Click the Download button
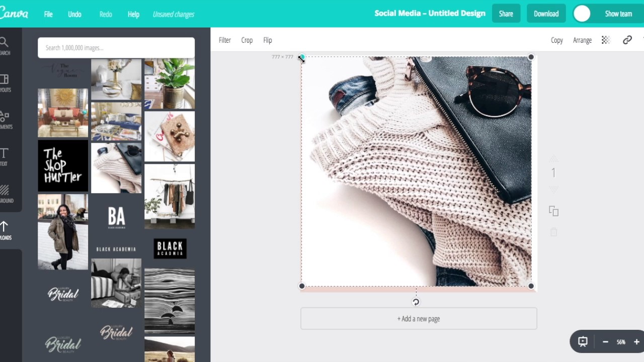The image size is (644, 362). coord(546,14)
